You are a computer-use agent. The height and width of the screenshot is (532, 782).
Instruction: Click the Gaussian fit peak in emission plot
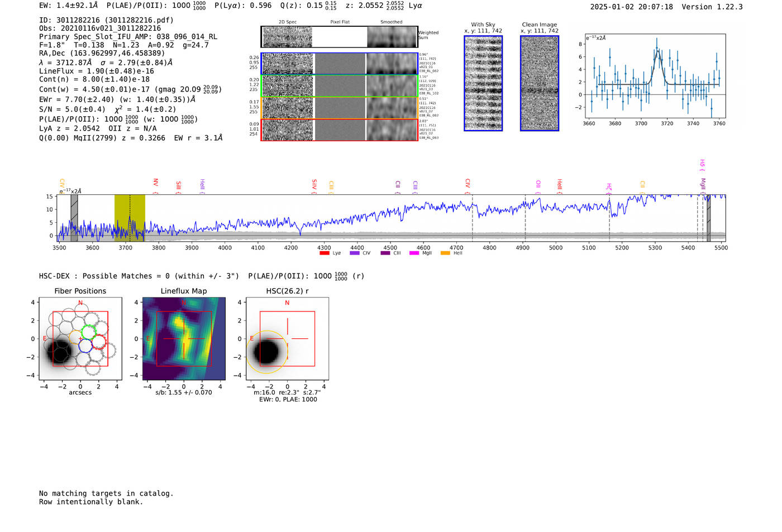(x=658, y=51)
